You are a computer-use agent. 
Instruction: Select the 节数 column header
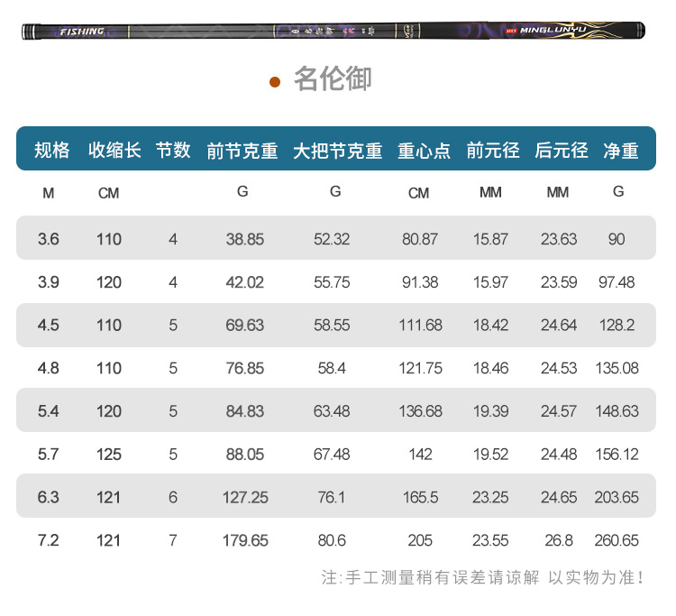pos(173,150)
